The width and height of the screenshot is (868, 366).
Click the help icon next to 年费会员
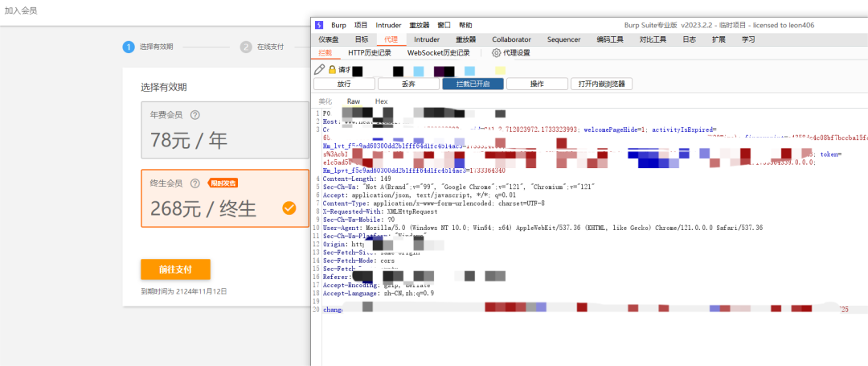click(x=194, y=115)
